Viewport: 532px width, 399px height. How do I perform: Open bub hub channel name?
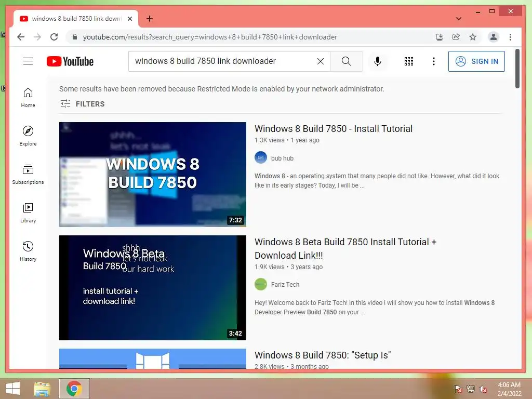click(x=282, y=158)
